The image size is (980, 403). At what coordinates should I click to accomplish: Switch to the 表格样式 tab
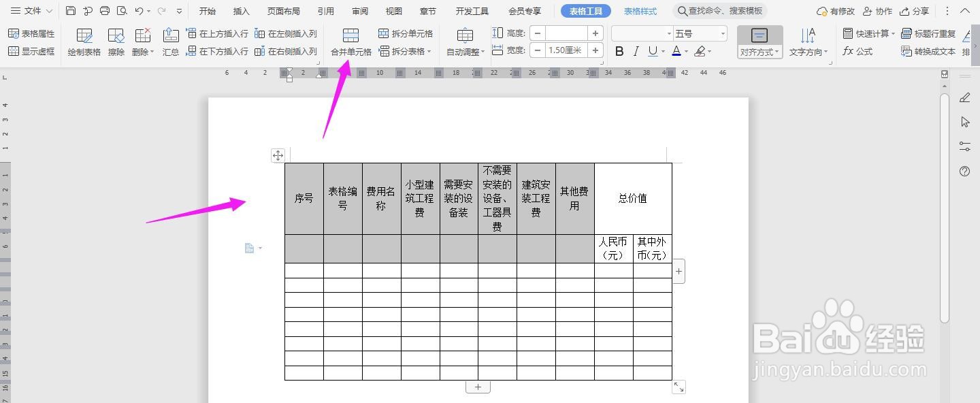tap(640, 11)
